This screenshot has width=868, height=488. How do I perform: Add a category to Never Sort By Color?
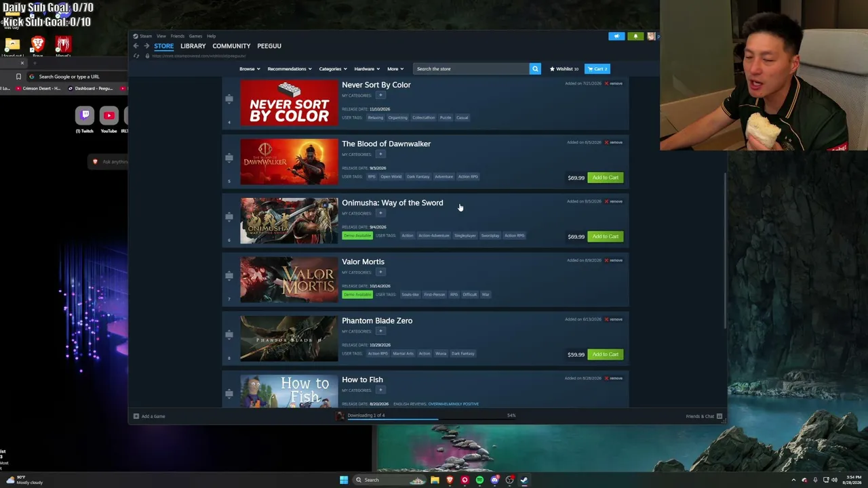pyautogui.click(x=380, y=96)
